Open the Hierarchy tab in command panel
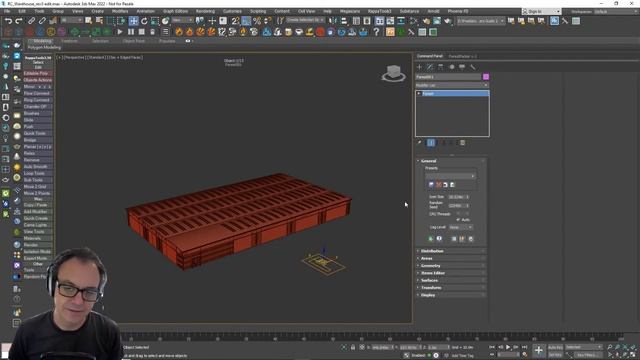Image resolution: width=640 pixels, height=360 pixels. (440, 67)
